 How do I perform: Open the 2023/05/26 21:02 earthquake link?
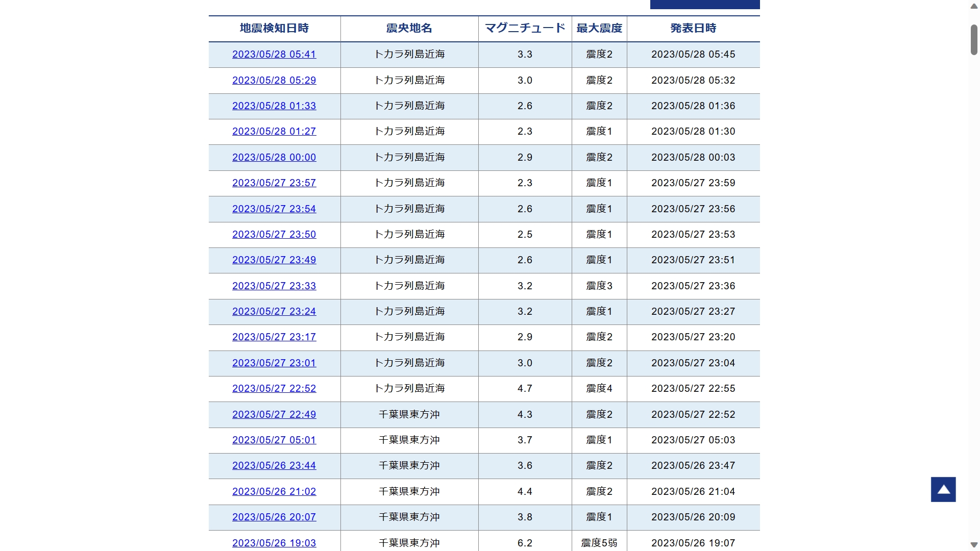(274, 491)
